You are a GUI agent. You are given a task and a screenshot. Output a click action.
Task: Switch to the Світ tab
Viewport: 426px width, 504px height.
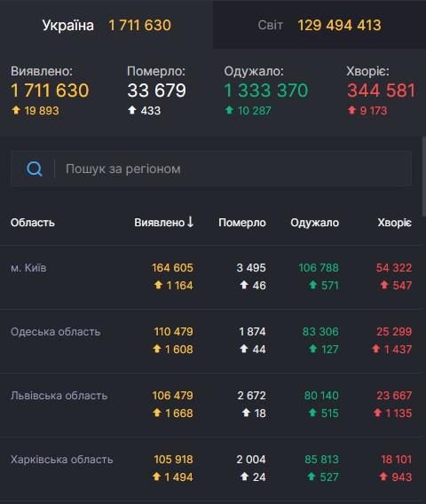[x=319, y=25]
